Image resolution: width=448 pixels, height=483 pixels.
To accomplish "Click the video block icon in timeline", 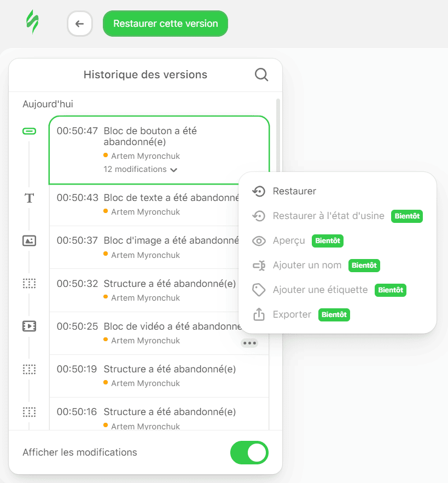I will [x=29, y=326].
